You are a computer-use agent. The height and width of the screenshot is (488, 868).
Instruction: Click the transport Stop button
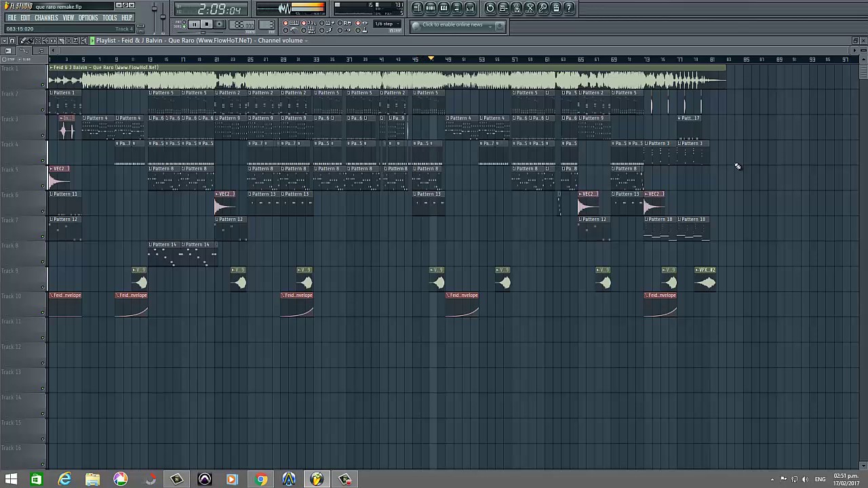click(x=207, y=24)
